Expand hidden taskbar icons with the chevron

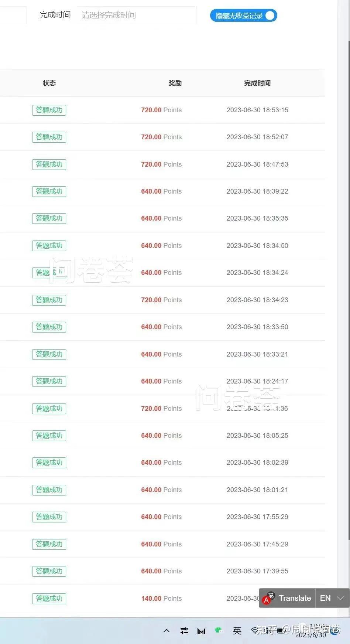pyautogui.click(x=167, y=631)
